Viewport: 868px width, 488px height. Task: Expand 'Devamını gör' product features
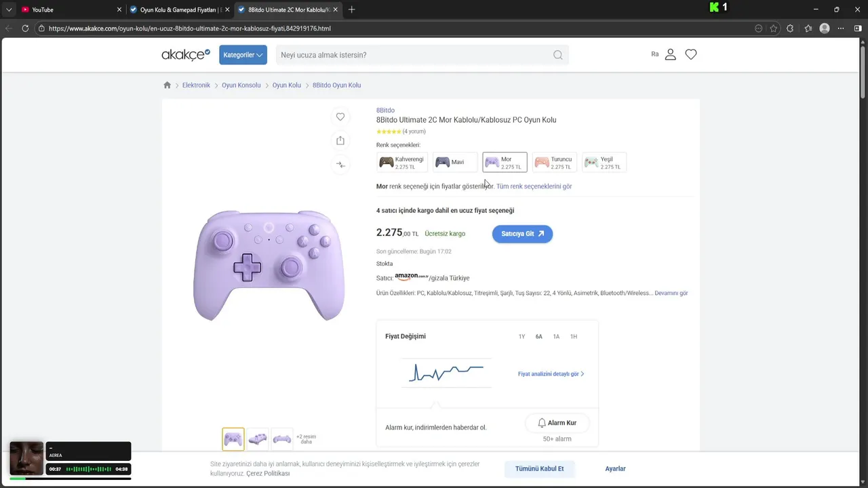(671, 293)
